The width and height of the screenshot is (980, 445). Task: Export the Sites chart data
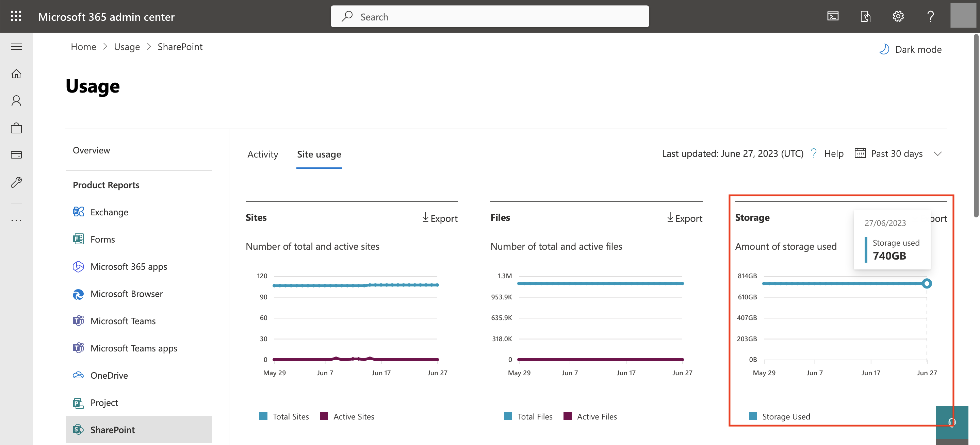[x=440, y=218]
